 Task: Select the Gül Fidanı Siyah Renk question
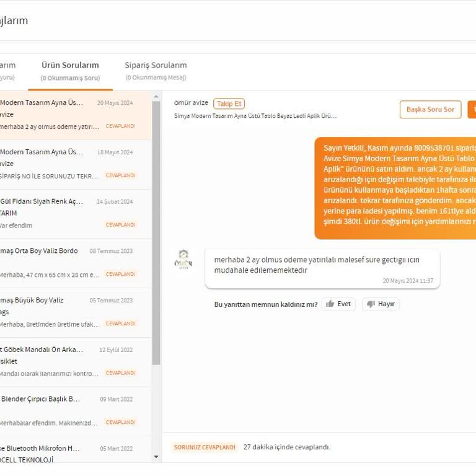pyautogui.click(x=74, y=214)
